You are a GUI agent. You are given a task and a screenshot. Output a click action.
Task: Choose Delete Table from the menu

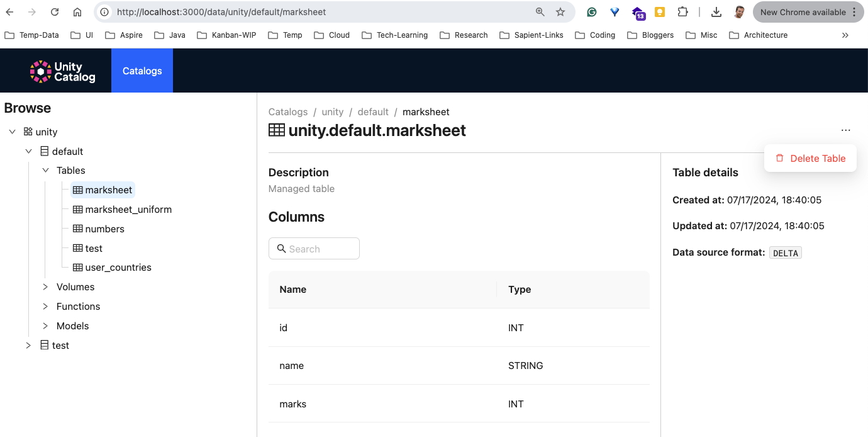(x=810, y=158)
